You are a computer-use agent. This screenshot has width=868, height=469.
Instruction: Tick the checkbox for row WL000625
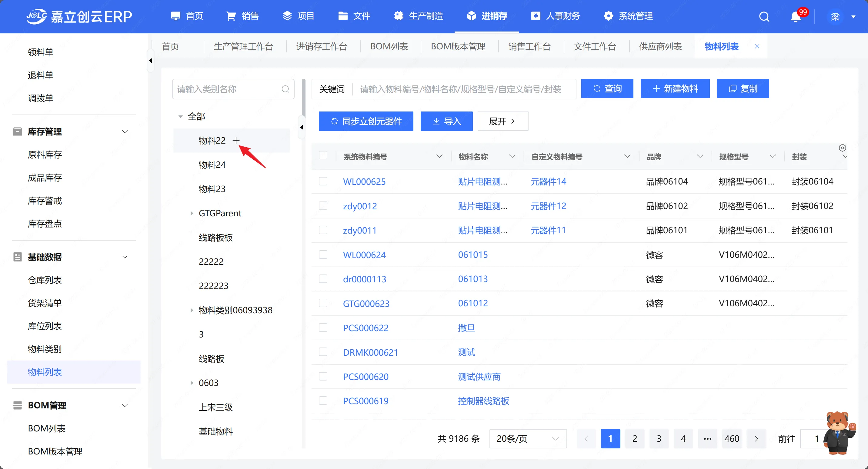pos(323,181)
